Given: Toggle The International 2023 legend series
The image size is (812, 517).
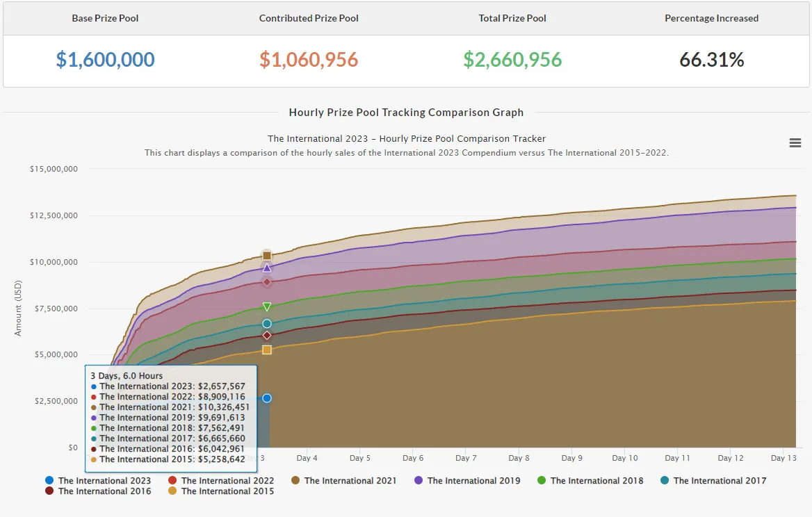Looking at the screenshot, I should point(99,481).
